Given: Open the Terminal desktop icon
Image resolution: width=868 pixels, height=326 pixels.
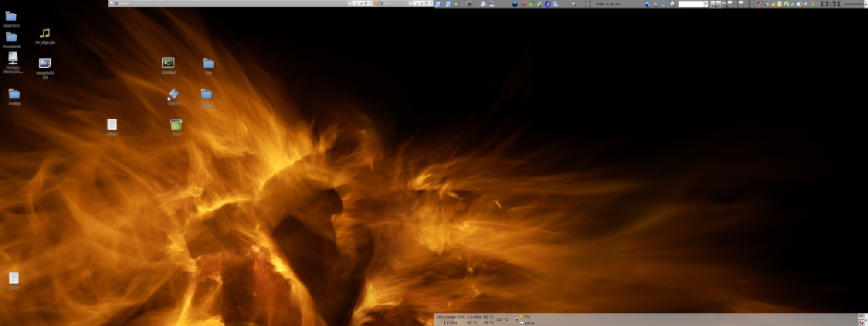Looking at the screenshot, I should (168, 63).
